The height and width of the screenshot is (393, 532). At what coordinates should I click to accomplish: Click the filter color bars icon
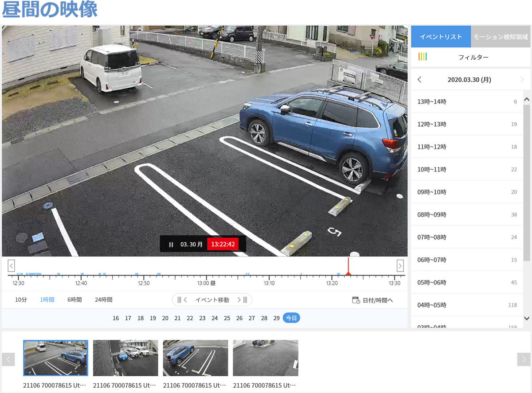[x=422, y=57]
